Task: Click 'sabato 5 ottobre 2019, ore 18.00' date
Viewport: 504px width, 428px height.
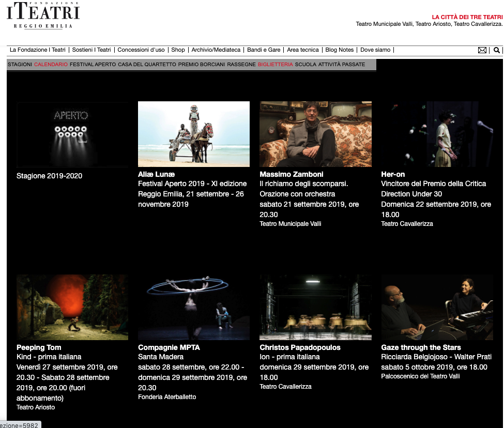Action: pyautogui.click(x=434, y=367)
